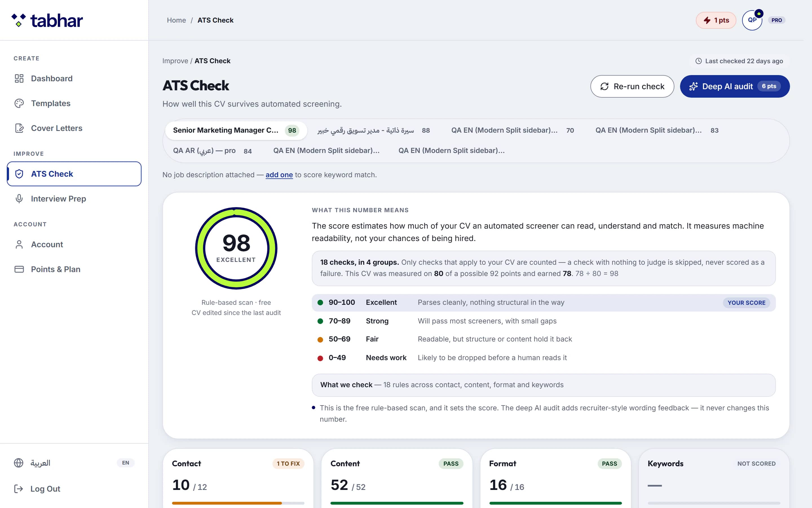
Task: Select the last unscored QA EN tab
Action: [451, 151]
